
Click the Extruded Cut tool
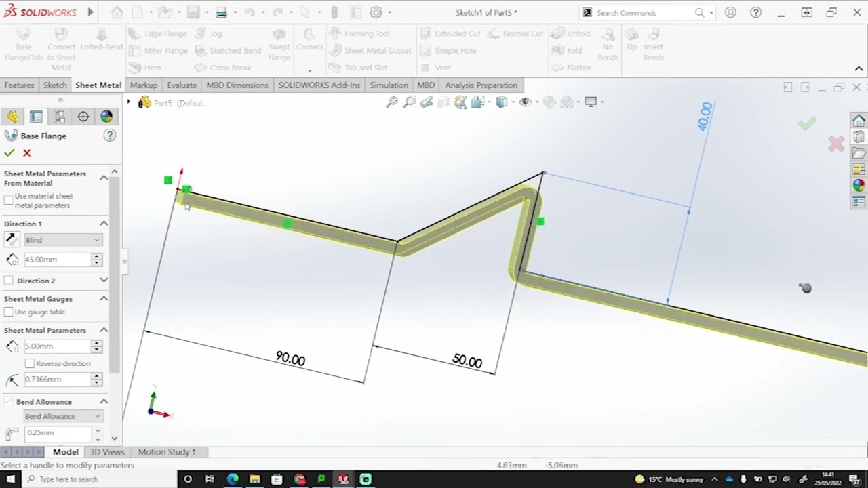pos(450,33)
